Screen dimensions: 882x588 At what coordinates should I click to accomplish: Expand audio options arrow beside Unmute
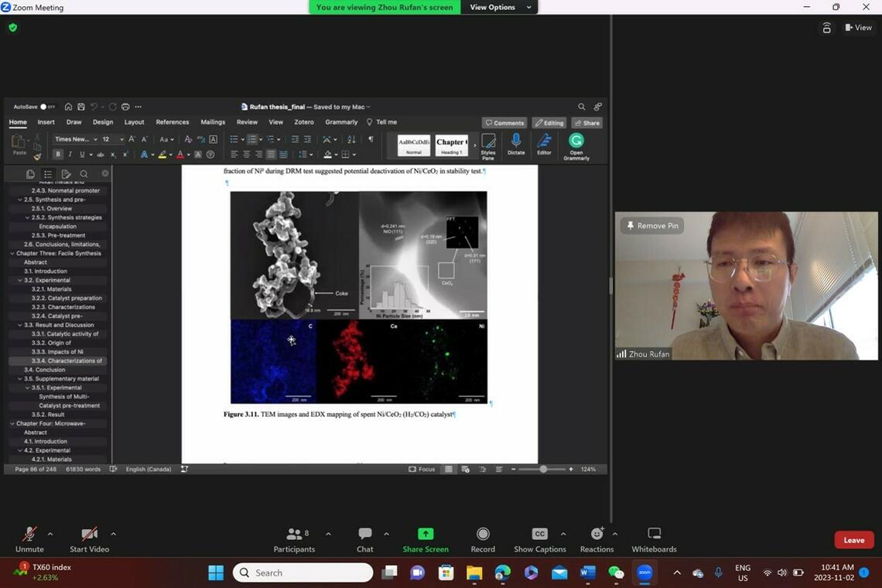[50, 534]
